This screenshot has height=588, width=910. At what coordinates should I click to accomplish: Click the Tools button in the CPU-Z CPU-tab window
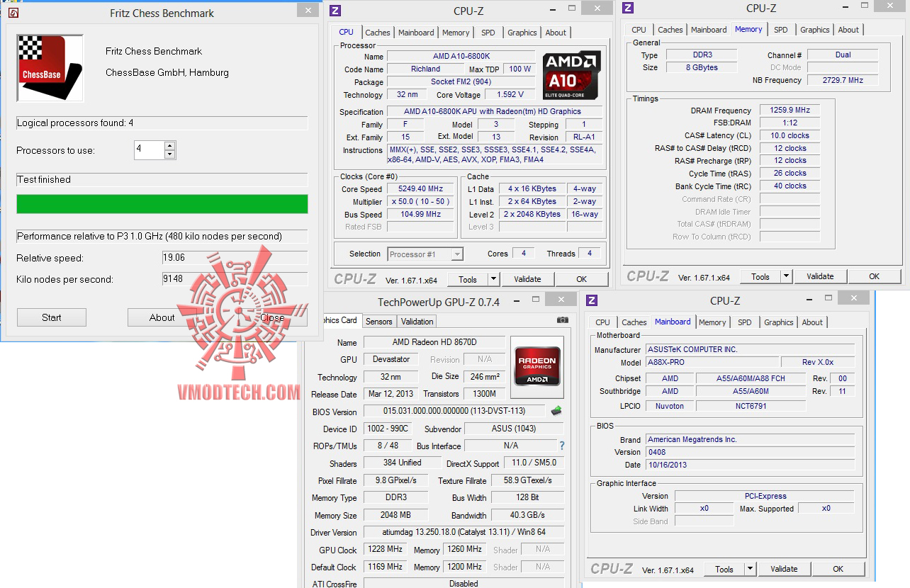coord(468,279)
